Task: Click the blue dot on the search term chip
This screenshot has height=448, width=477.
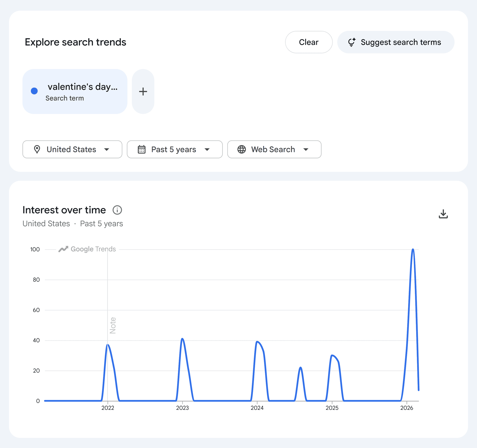Action: point(34,91)
